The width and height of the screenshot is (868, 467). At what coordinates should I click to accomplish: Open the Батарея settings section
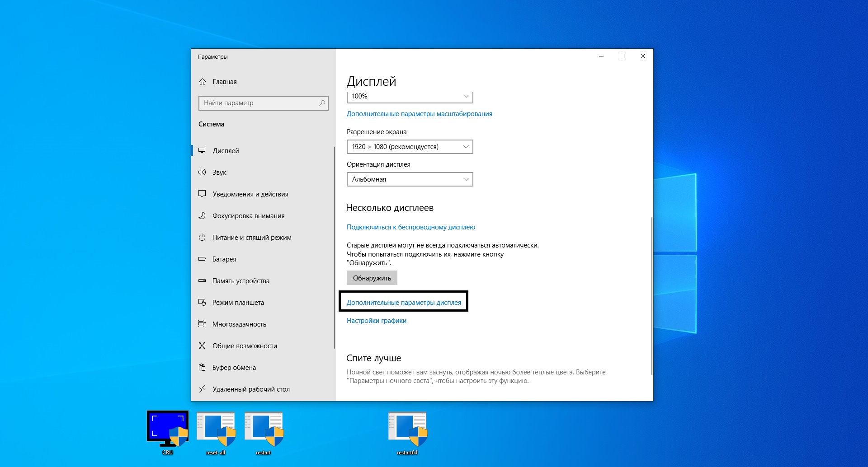coord(224,259)
